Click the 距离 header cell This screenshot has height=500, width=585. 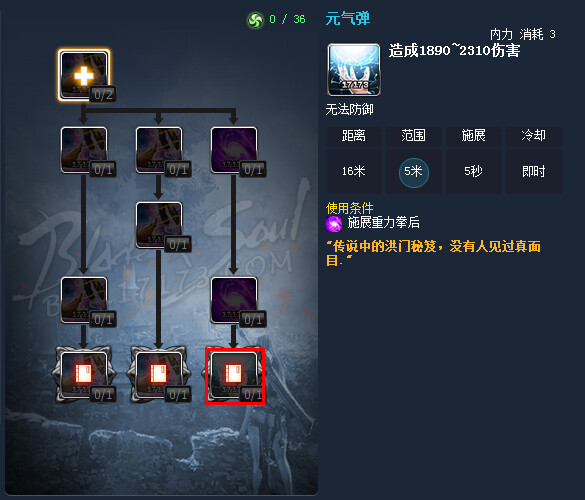coord(354,136)
